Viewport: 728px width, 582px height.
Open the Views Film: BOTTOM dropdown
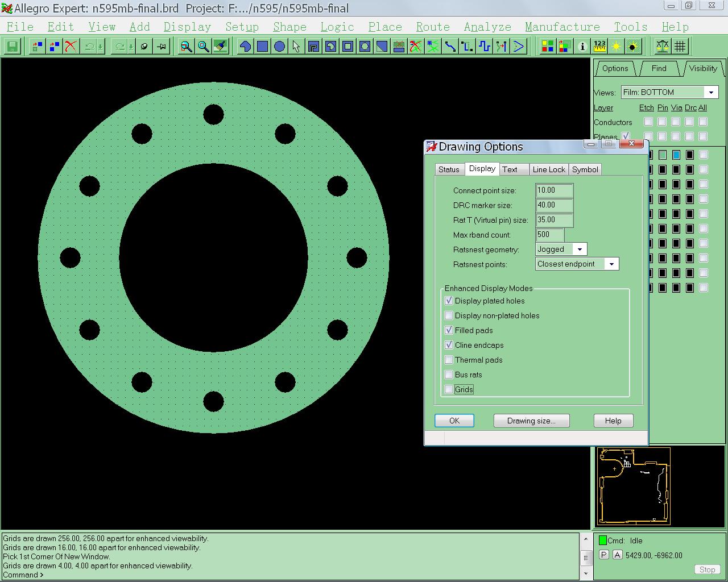[x=711, y=93]
